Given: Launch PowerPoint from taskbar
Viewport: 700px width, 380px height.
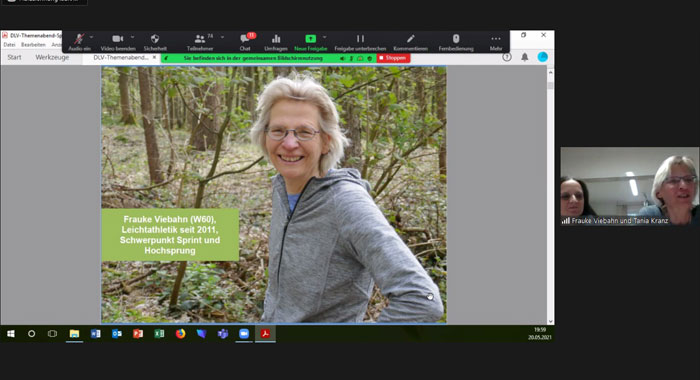Looking at the screenshot, I should [x=138, y=334].
